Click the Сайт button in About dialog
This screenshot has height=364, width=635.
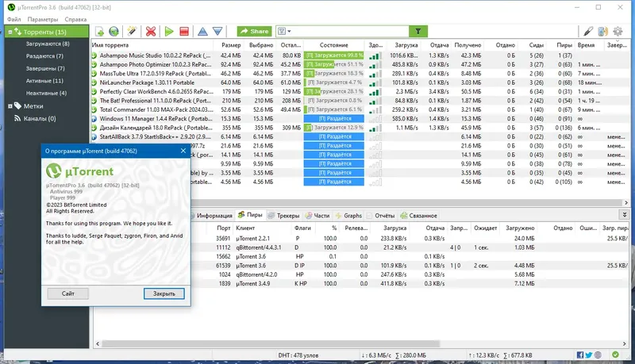pos(68,293)
